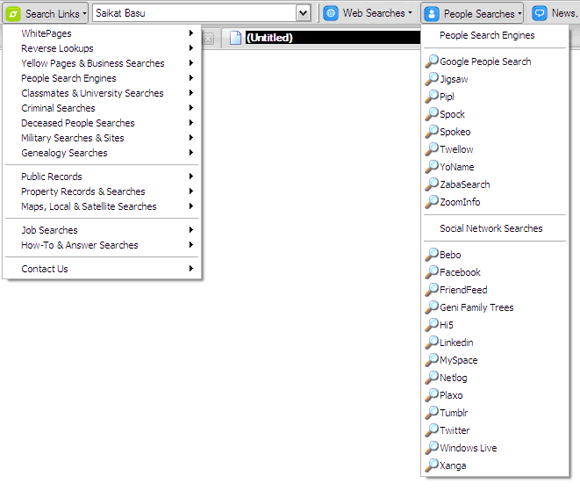Click the magnifier icon beside Google People Search

pos(431,61)
